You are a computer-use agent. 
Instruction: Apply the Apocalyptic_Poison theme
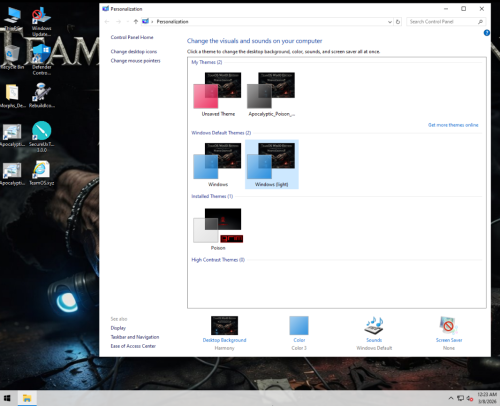(271, 94)
